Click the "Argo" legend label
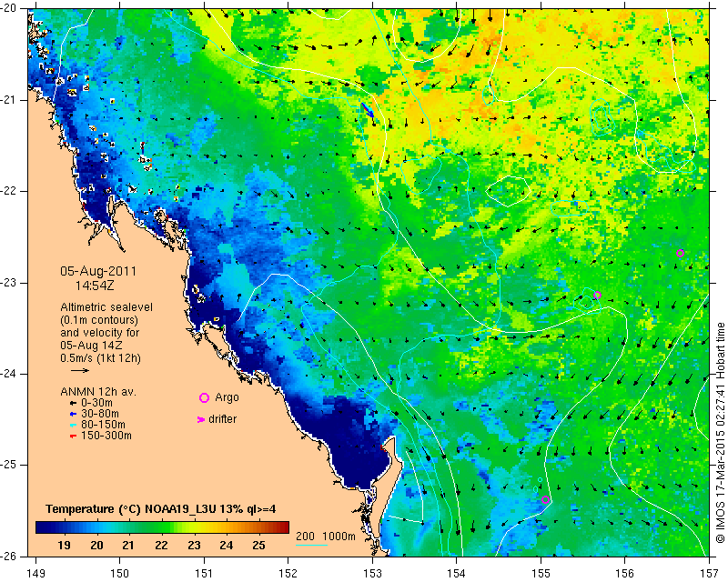The width and height of the screenshot is (728, 582). (x=227, y=397)
